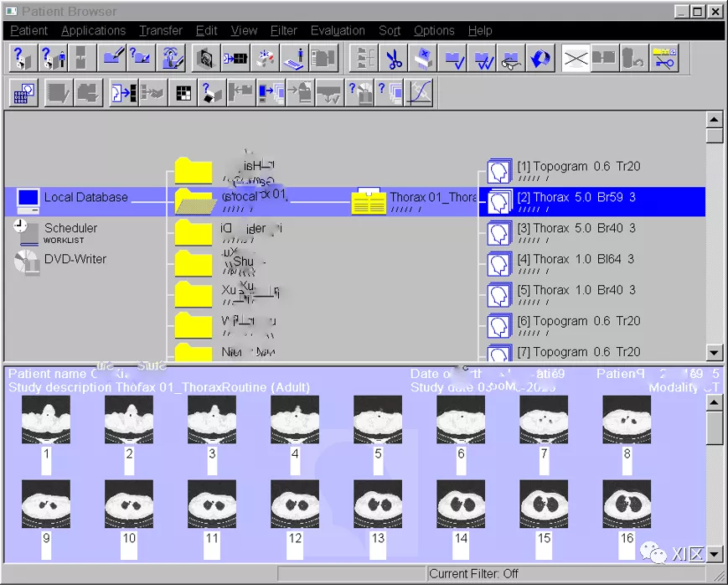
Task: Click the tree pane scroll up arrow
Action: (714, 119)
